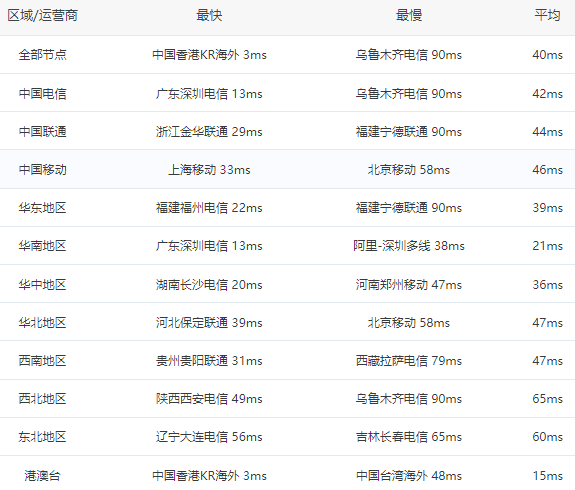Select the 西南地区 row label
Screen dimensions: 575x490
(43, 361)
